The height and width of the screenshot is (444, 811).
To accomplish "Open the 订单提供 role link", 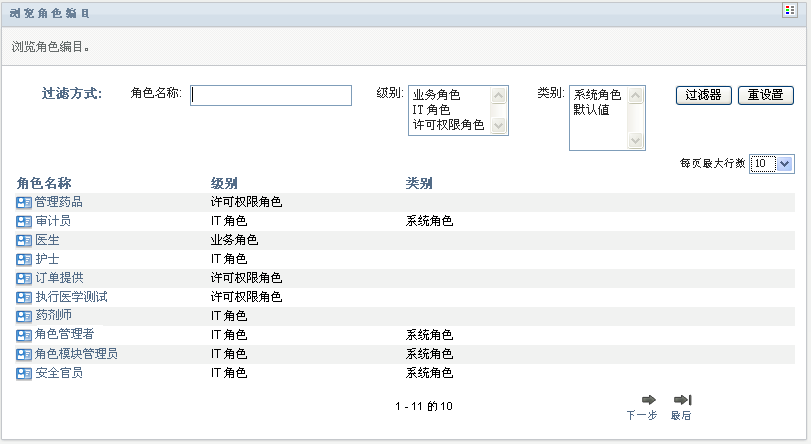I will point(59,278).
